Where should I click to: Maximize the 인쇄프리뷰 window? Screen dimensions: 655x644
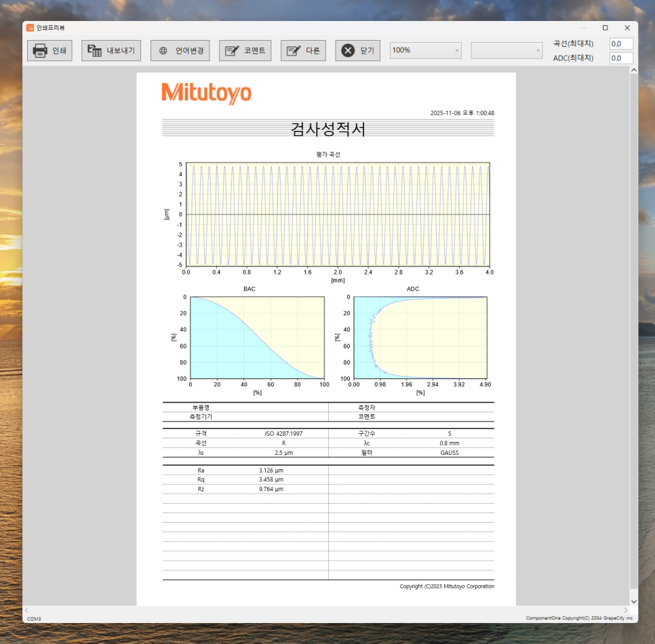click(605, 28)
